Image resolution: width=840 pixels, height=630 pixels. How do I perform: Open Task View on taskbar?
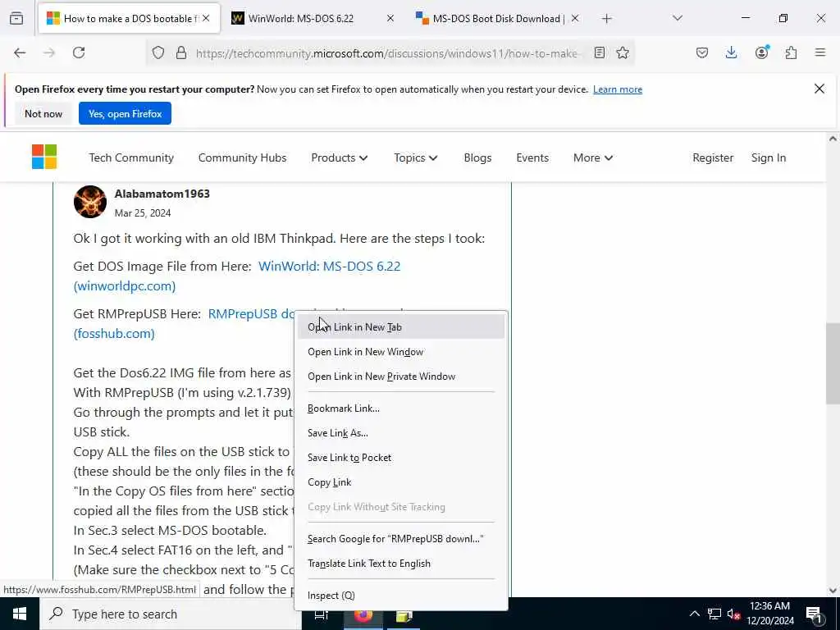point(321,614)
